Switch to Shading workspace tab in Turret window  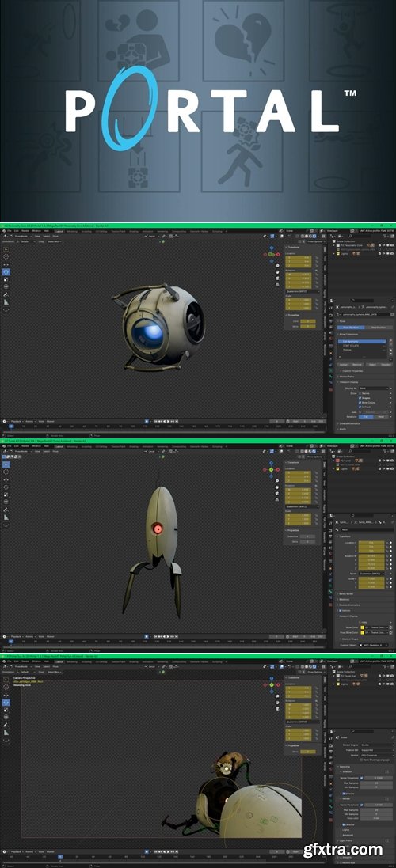tap(134, 445)
